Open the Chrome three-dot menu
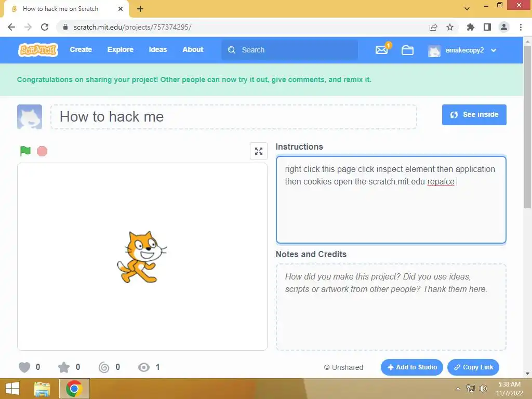 [x=521, y=27]
